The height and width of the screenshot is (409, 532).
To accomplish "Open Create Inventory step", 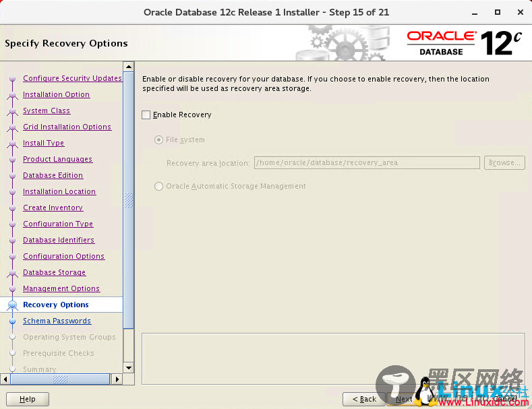I will [x=53, y=208].
